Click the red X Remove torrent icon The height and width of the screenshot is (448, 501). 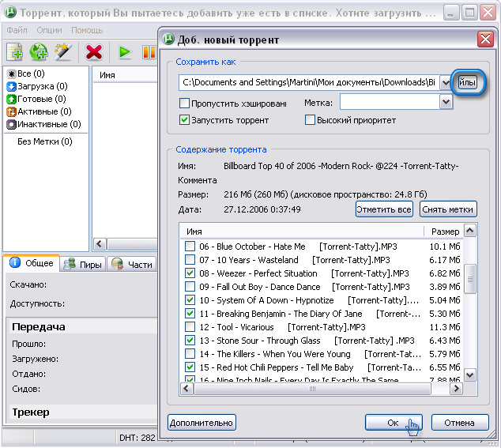point(94,52)
